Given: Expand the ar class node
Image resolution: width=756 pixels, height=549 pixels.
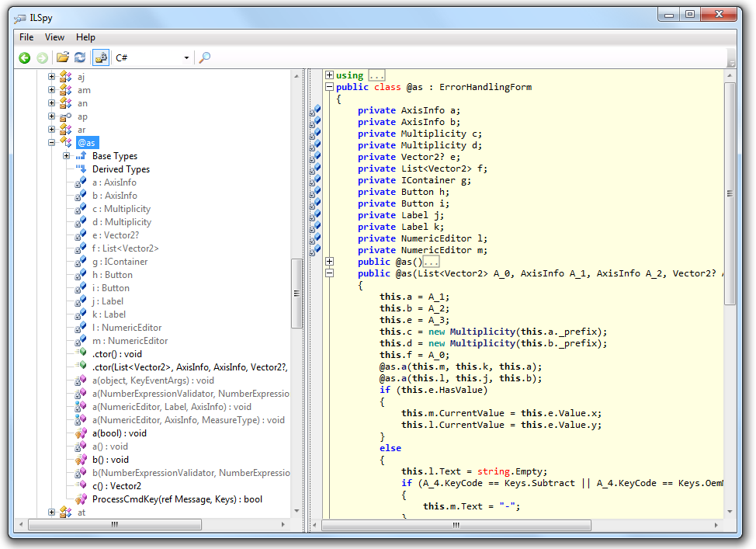Looking at the screenshot, I should point(51,129).
